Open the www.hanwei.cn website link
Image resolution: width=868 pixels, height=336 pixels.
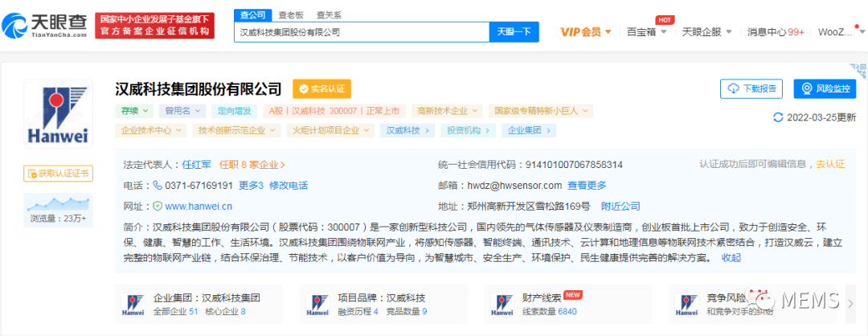(x=199, y=207)
